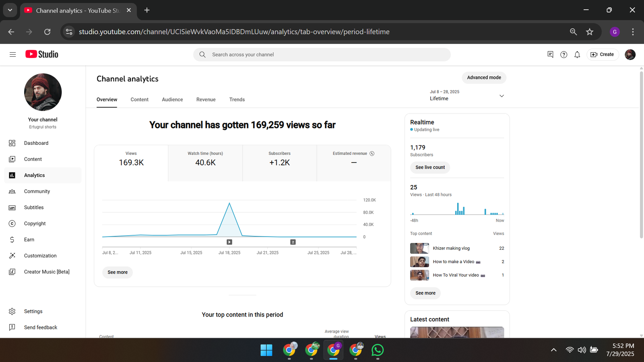Viewport: 644px width, 362px height.
Task: Switch to the Audience tab
Action: tap(172, 99)
